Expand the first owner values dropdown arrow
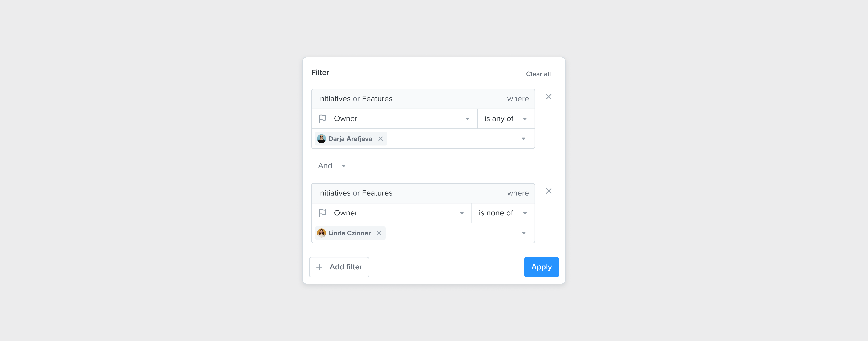The width and height of the screenshot is (868, 341). (x=524, y=139)
